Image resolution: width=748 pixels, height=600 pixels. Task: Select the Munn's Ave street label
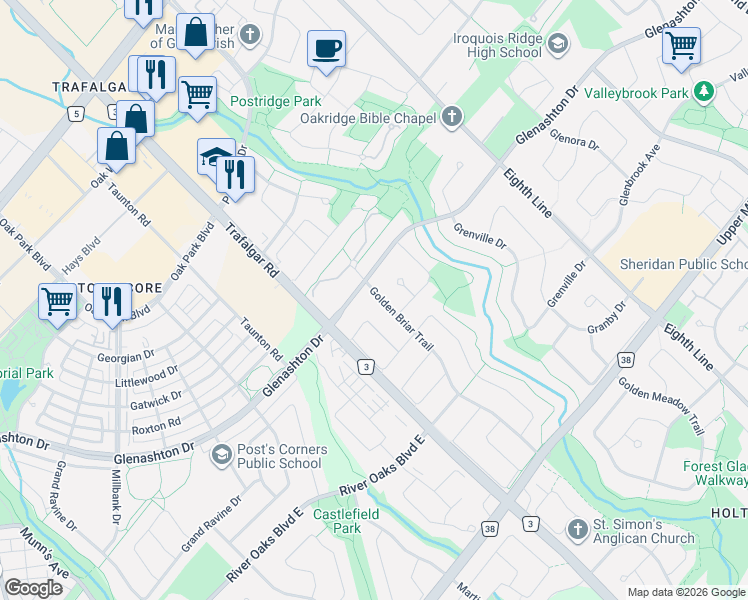(x=44, y=552)
